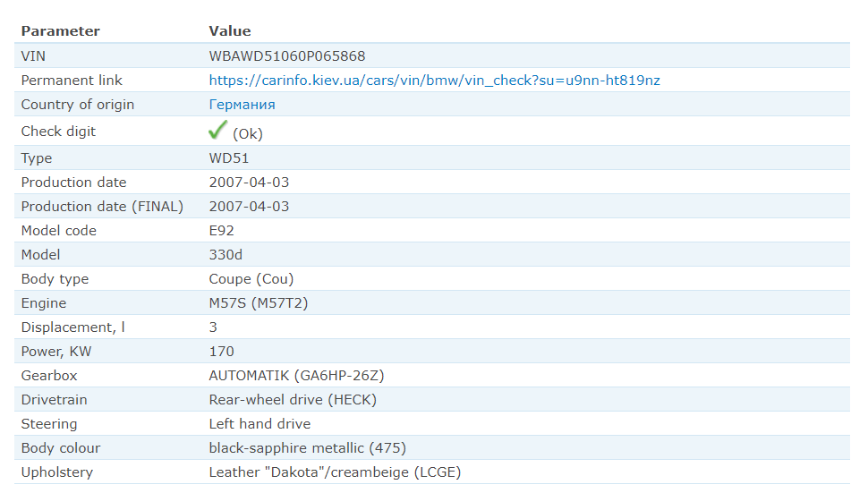
Task: Select the Leather Dakota creambeige upholstery value
Action: tap(335, 472)
